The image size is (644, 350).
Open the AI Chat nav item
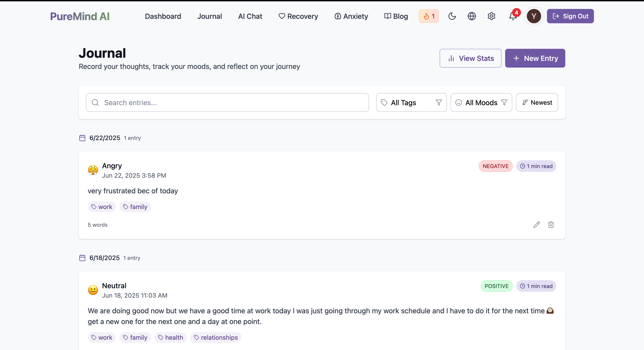(x=250, y=16)
